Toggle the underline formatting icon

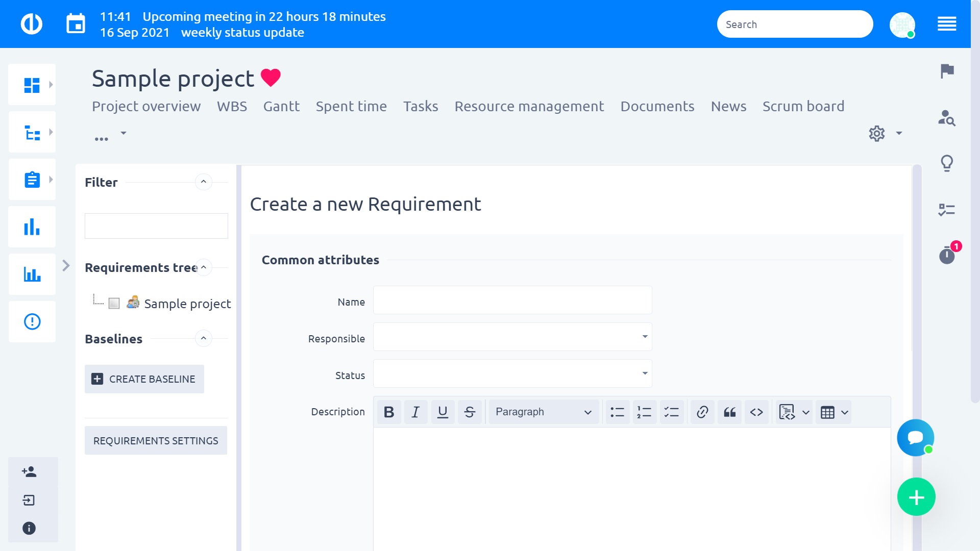442,412
